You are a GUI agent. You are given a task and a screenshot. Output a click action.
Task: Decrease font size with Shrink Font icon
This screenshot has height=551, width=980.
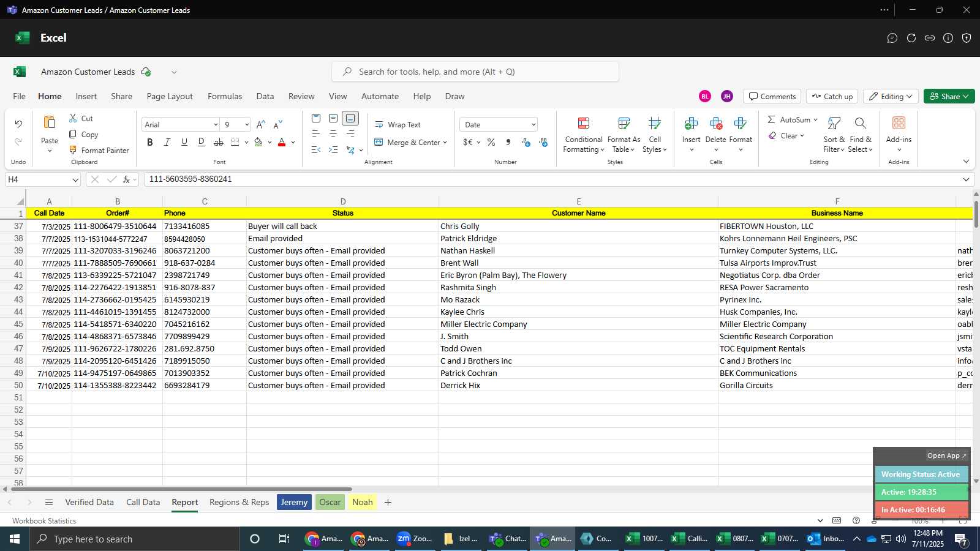278,124
